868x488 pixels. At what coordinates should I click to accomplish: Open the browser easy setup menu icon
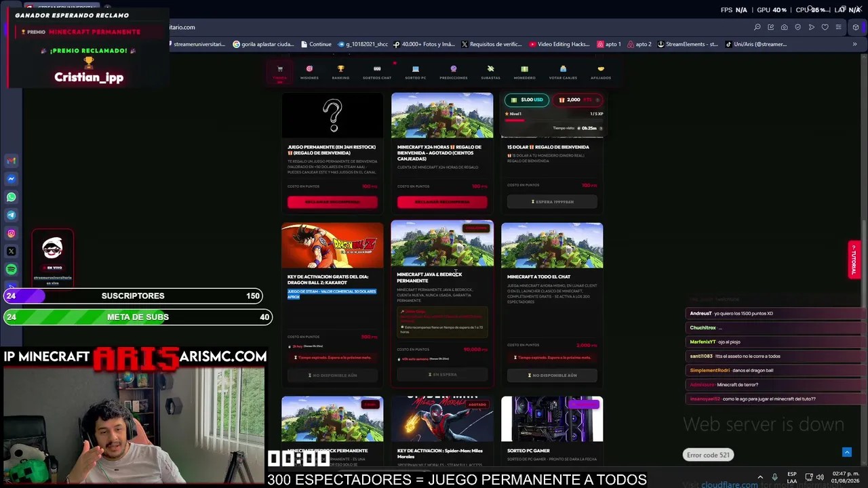tap(839, 27)
